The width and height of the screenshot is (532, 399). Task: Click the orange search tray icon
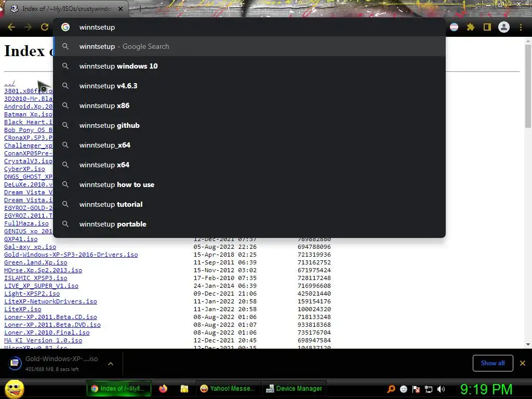[x=391, y=389]
